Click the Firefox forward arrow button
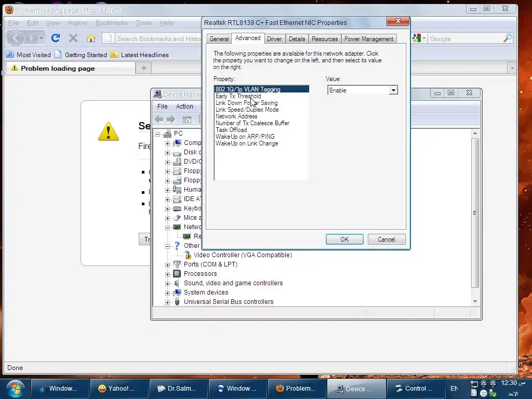The width and height of the screenshot is (532, 399). pos(31,38)
